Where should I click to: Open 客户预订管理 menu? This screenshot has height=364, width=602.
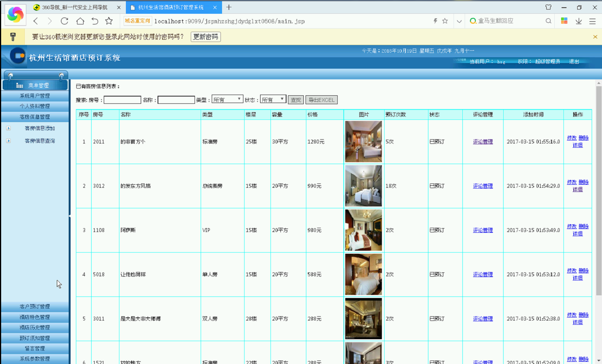point(35,306)
